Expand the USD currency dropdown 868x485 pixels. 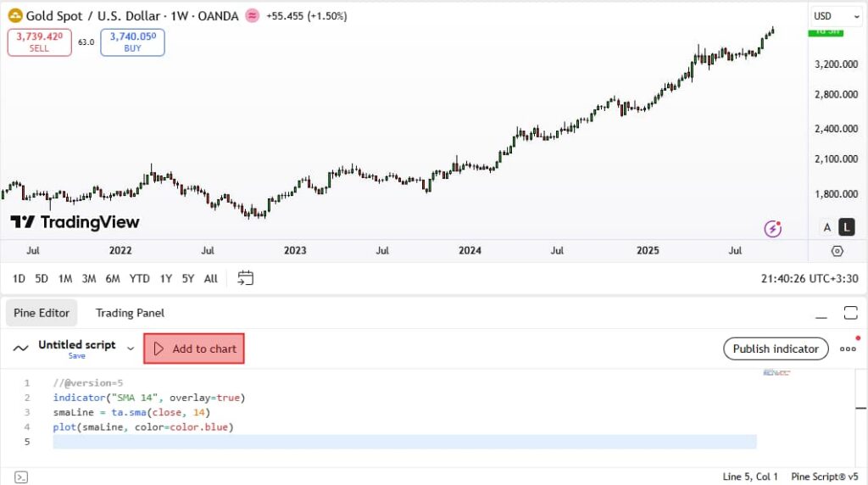tap(828, 15)
